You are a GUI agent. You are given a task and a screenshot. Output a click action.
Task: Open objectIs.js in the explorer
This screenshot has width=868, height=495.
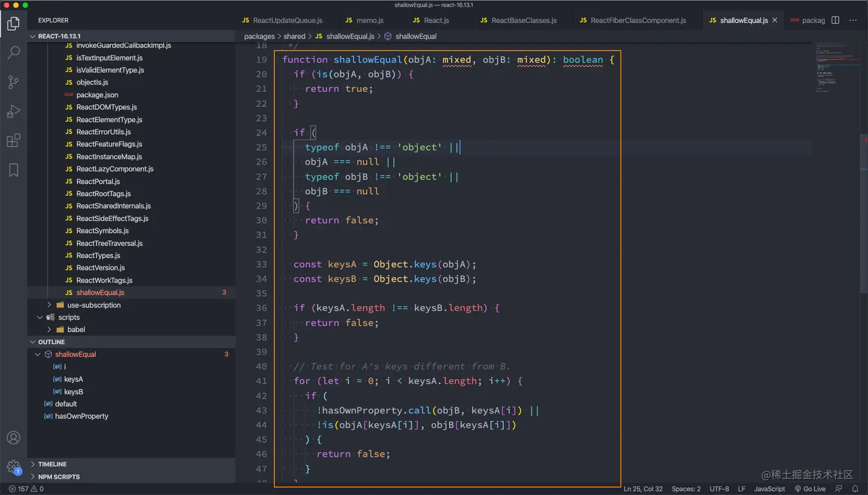[92, 83]
